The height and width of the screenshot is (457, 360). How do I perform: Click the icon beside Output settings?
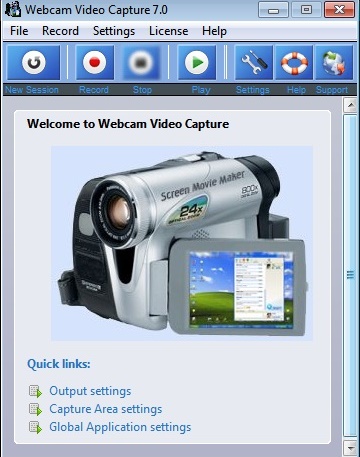pos(35,391)
